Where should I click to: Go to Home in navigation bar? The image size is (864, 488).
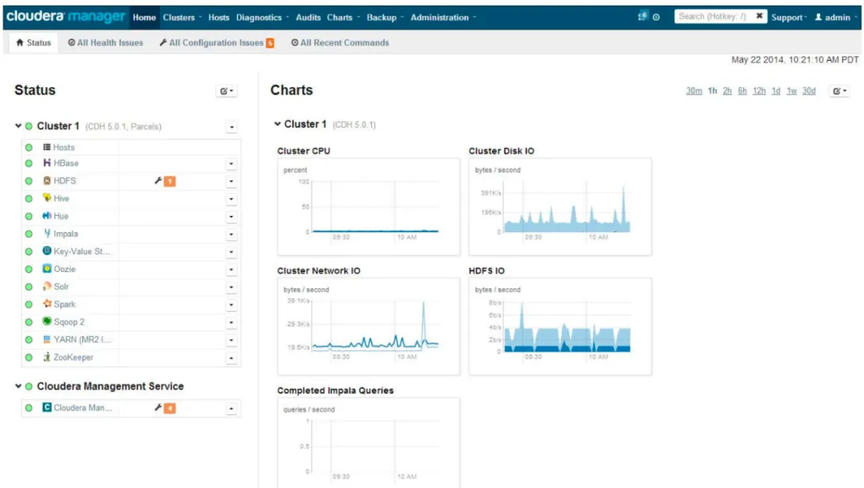[x=144, y=17]
